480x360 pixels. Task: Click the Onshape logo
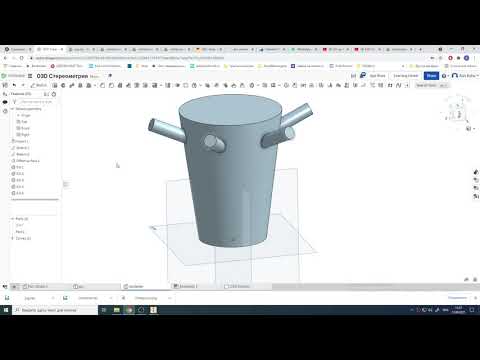point(13,76)
